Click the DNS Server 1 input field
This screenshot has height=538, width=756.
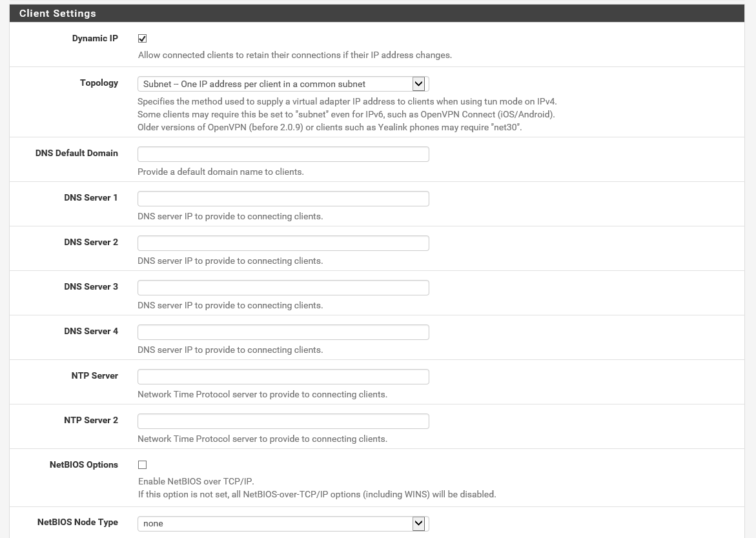click(x=283, y=199)
